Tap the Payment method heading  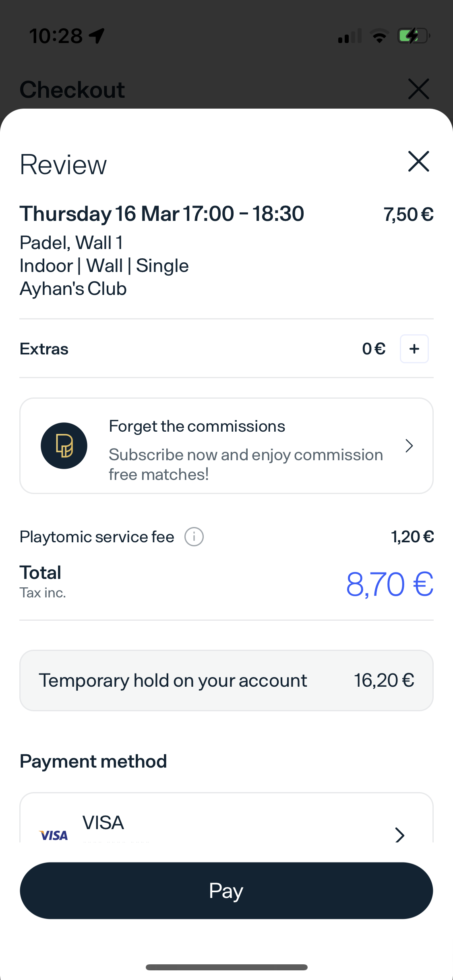(93, 761)
